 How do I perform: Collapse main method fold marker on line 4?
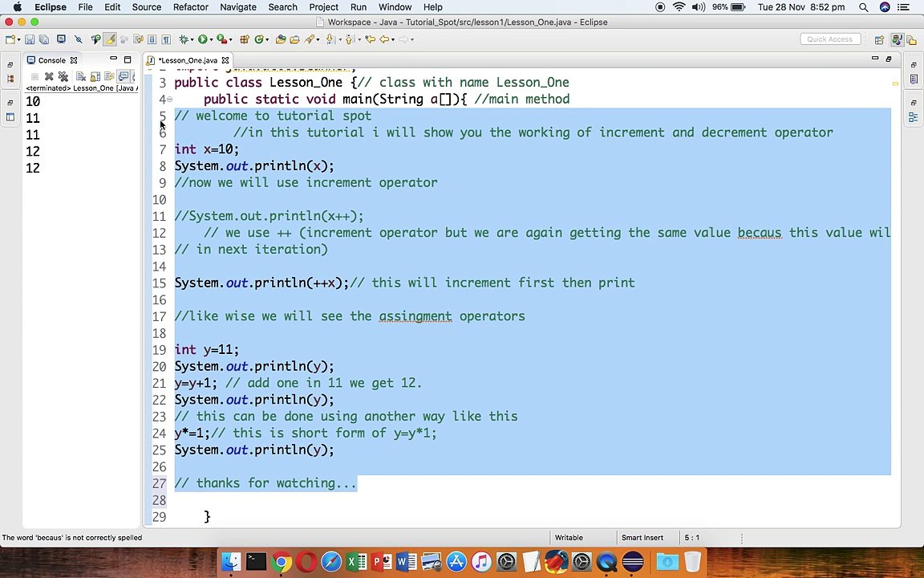point(170,99)
